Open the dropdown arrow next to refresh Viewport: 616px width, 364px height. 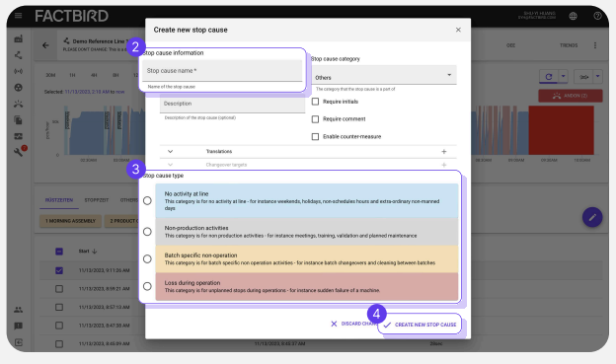pyautogui.click(x=564, y=77)
